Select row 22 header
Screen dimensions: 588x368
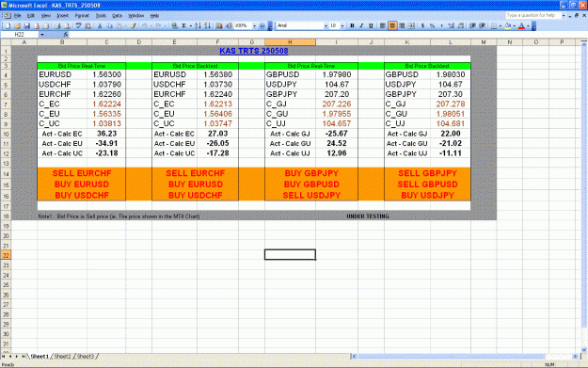click(6, 255)
